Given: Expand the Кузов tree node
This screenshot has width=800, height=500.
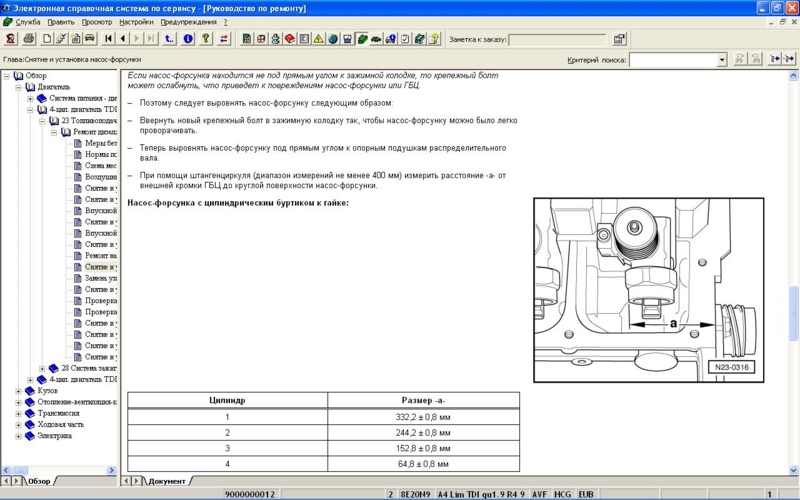Looking at the screenshot, I should click(x=18, y=391).
